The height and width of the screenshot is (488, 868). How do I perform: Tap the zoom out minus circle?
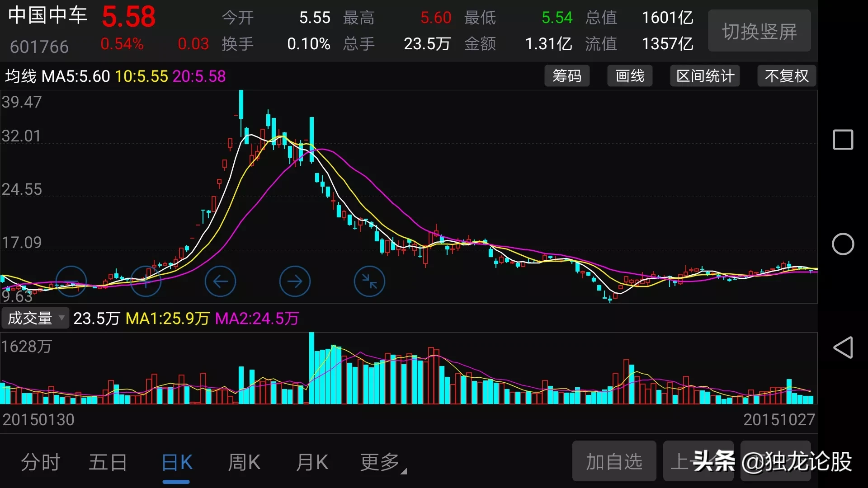click(71, 282)
